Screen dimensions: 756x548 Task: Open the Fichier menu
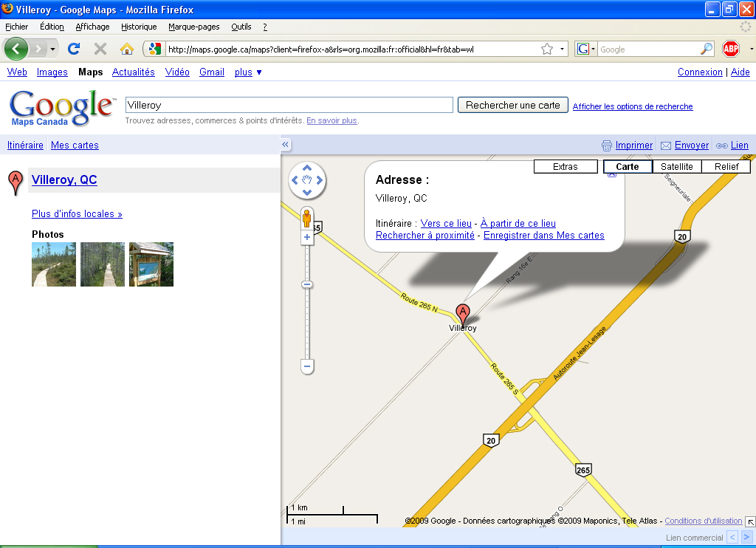point(17,27)
